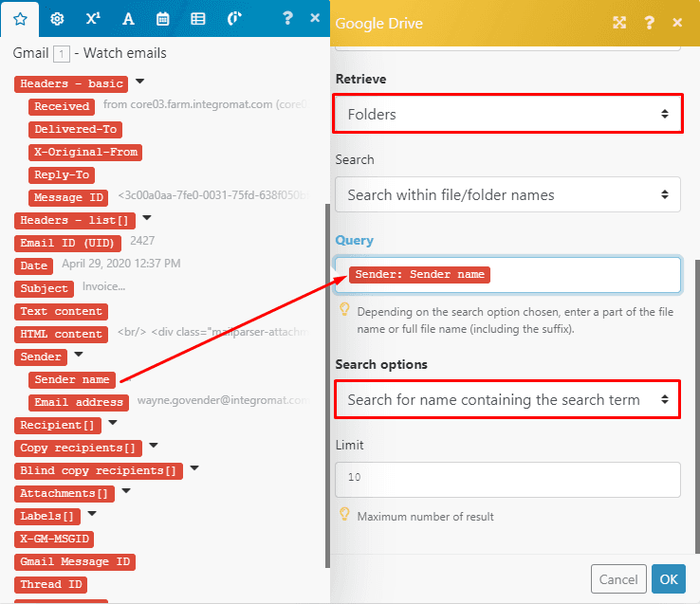
Task: Open the date functions calendar tab
Action: pos(162,19)
